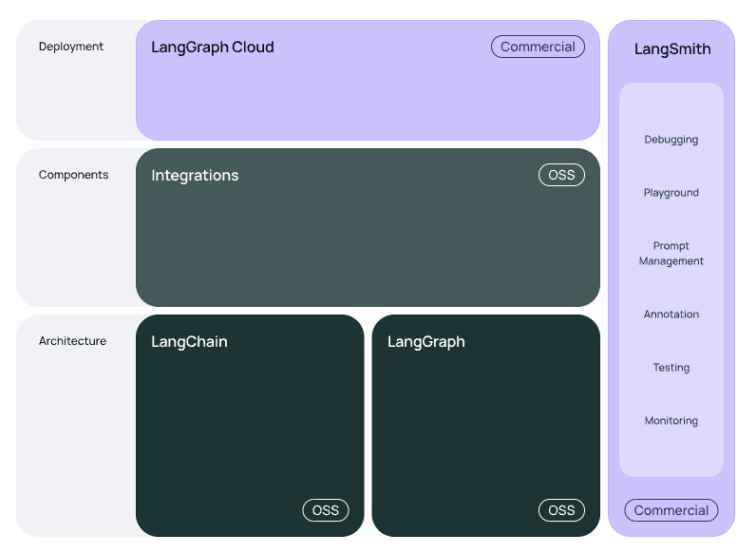Viewport: 756px width, 553px height.
Task: Click the OSS badge in LangGraph block
Action: click(x=561, y=510)
